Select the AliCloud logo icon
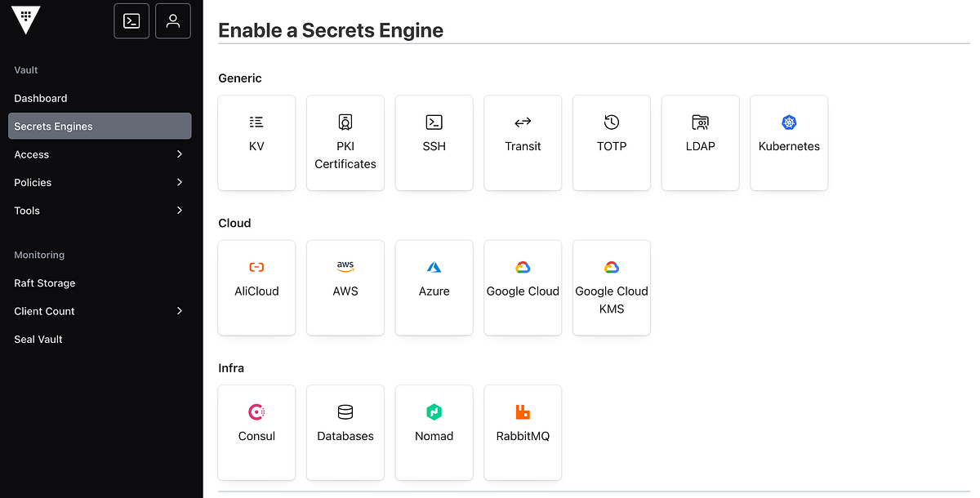Image resolution: width=980 pixels, height=498 pixels. pos(256,267)
